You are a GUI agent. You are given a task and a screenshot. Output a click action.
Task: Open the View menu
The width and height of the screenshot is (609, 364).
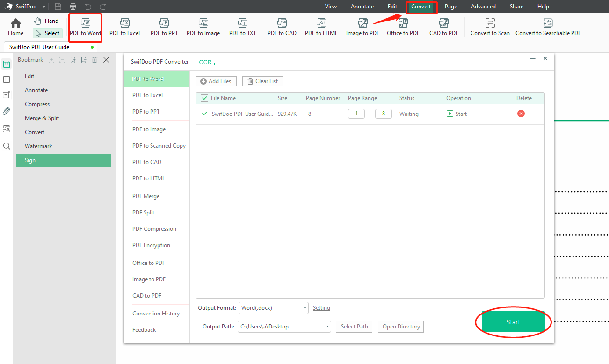click(x=331, y=7)
